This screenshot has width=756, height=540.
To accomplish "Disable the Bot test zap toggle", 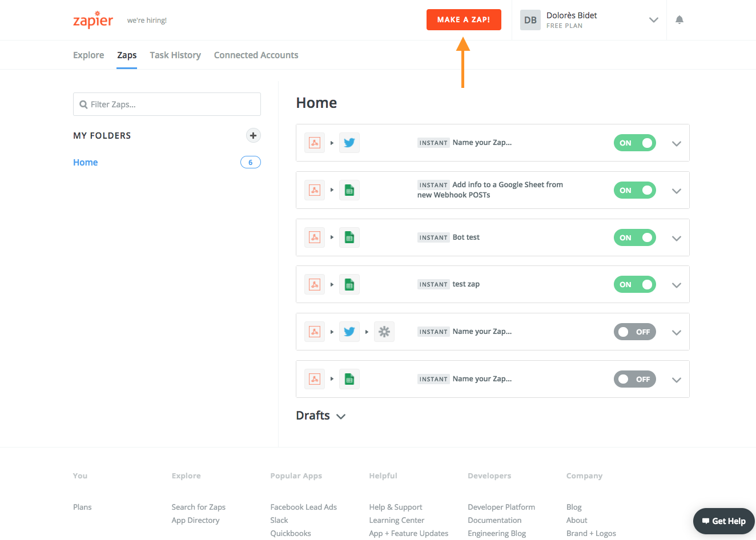I will click(x=635, y=237).
